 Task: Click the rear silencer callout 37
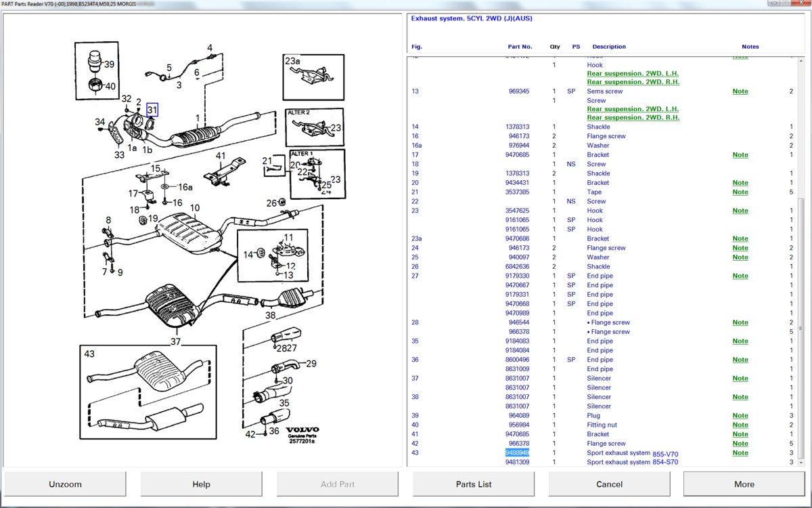pos(176,341)
